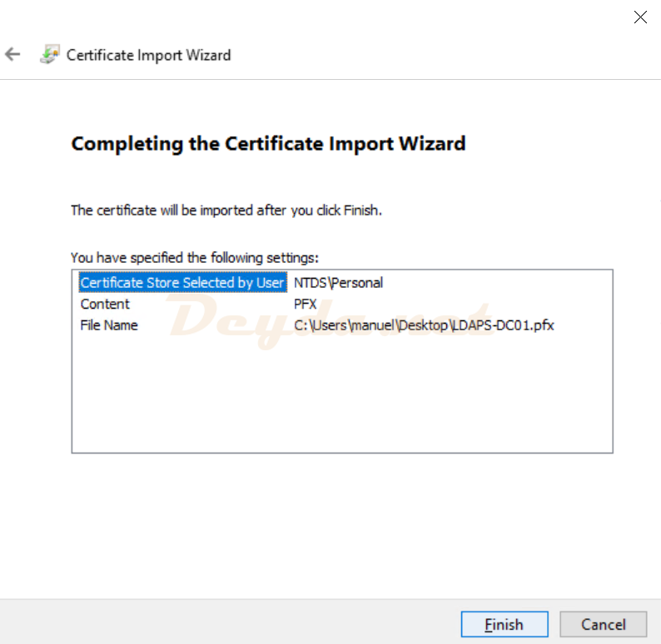Click the PFX content value
Viewport: 661px width, 644px height.
tap(306, 305)
